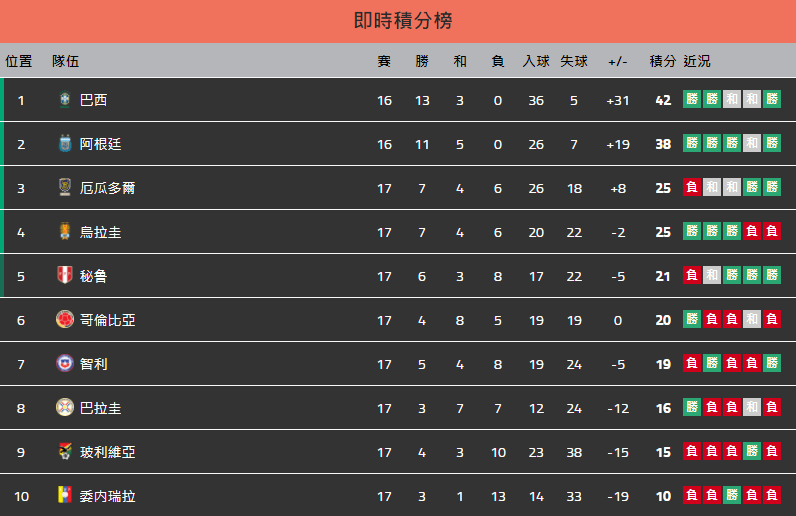Click the Brazil team crest icon
Viewport: 796px width, 516px height.
(64, 100)
